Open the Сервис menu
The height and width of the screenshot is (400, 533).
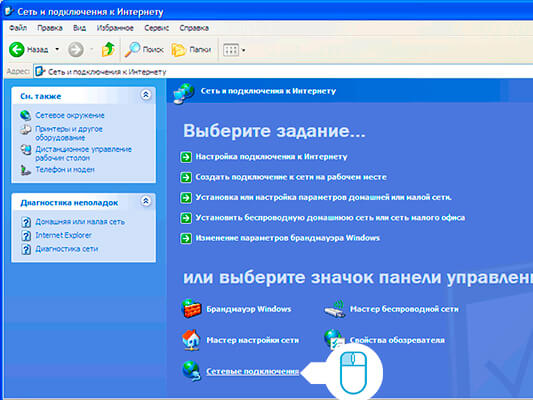pyautogui.click(x=156, y=28)
